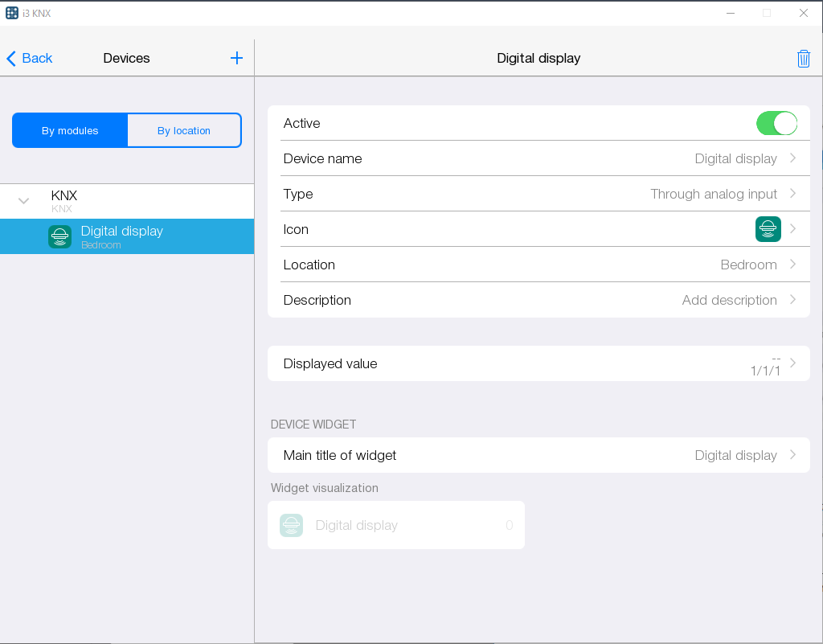The width and height of the screenshot is (823, 644).
Task: Enable the Active toggle for Digital display
Action: (776, 123)
